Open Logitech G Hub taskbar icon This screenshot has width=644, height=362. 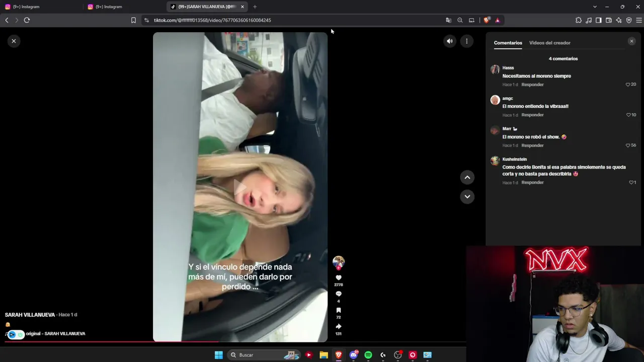383,355
